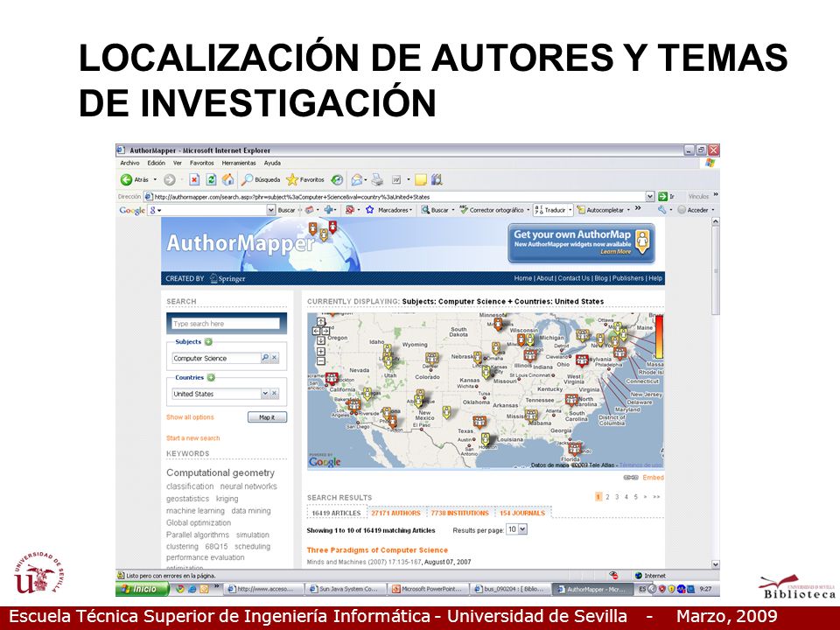
Task: Click the Get your own AuthorMap banner
Action: tap(581, 243)
